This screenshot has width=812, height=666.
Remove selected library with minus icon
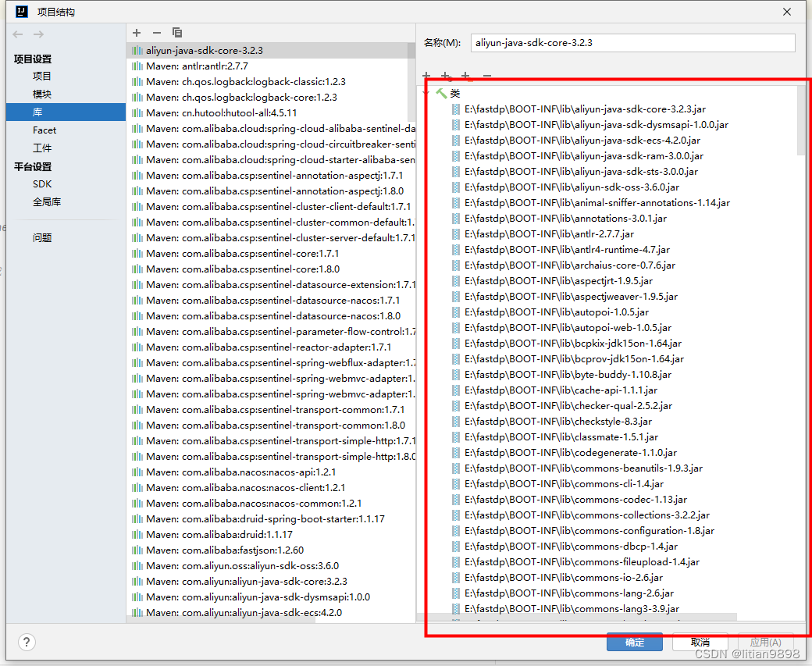(157, 33)
